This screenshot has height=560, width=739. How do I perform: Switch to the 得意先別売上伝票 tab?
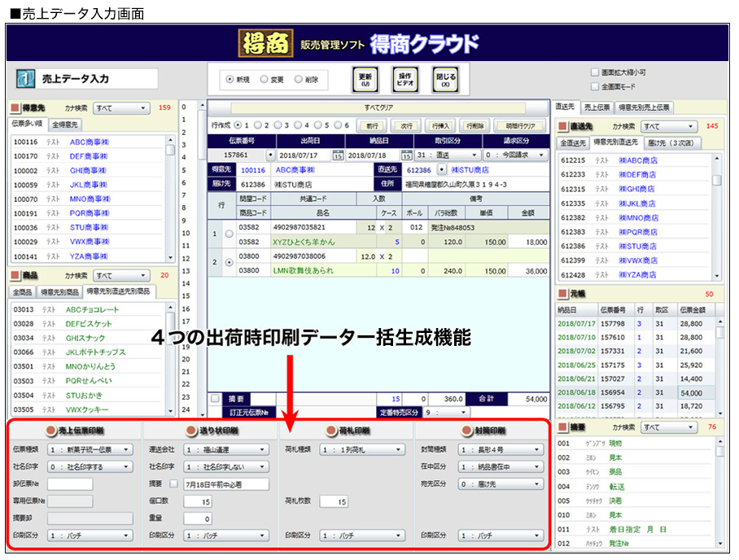[x=644, y=107]
